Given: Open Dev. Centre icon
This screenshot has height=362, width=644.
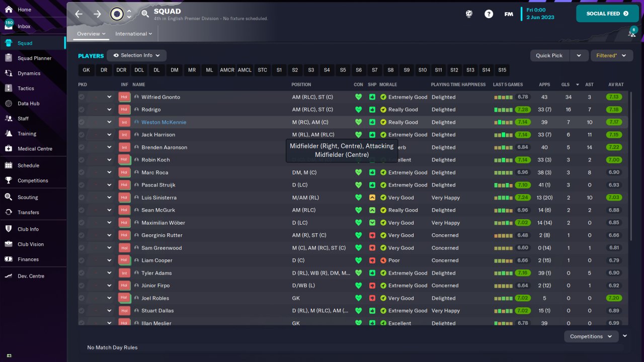Looking at the screenshot, I should pyautogui.click(x=9, y=276).
